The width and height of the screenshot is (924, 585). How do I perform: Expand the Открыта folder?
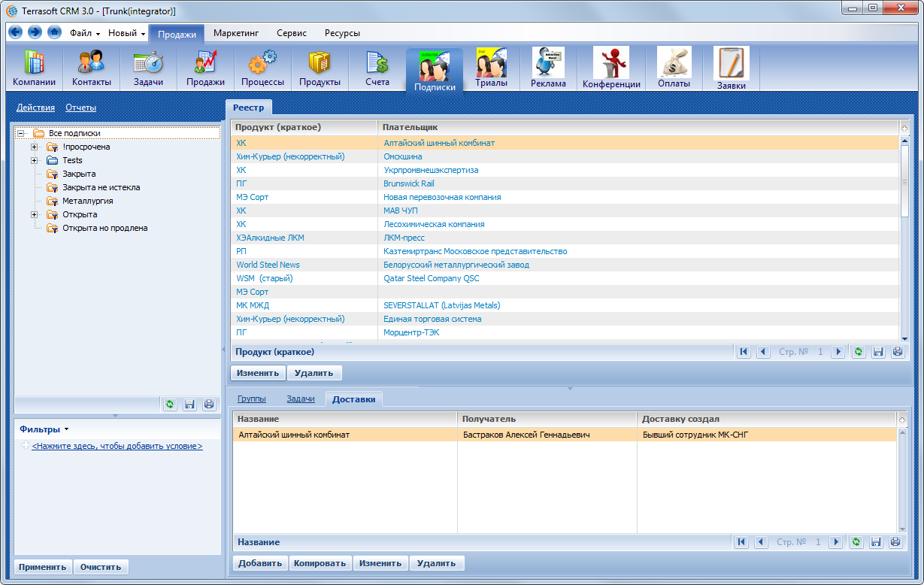pyautogui.click(x=34, y=214)
